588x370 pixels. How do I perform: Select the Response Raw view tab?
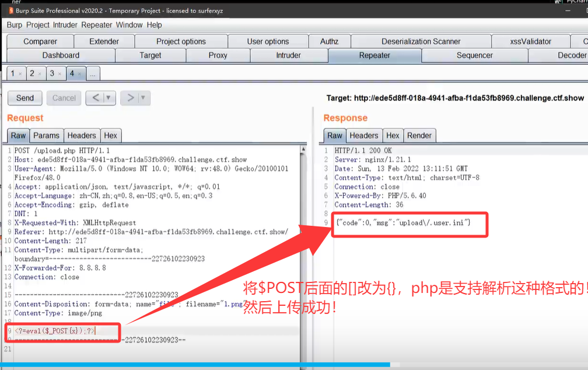pyautogui.click(x=334, y=135)
